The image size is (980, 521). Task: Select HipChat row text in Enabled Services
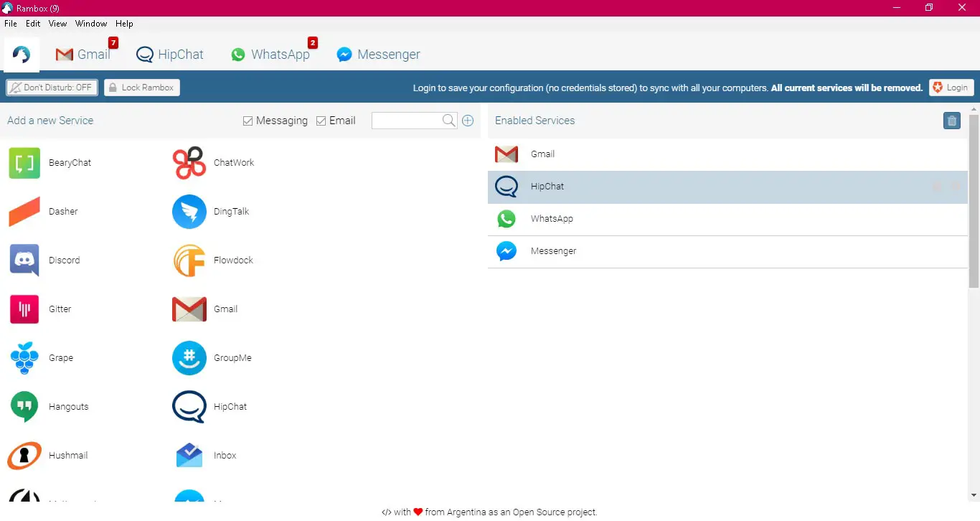click(x=547, y=187)
